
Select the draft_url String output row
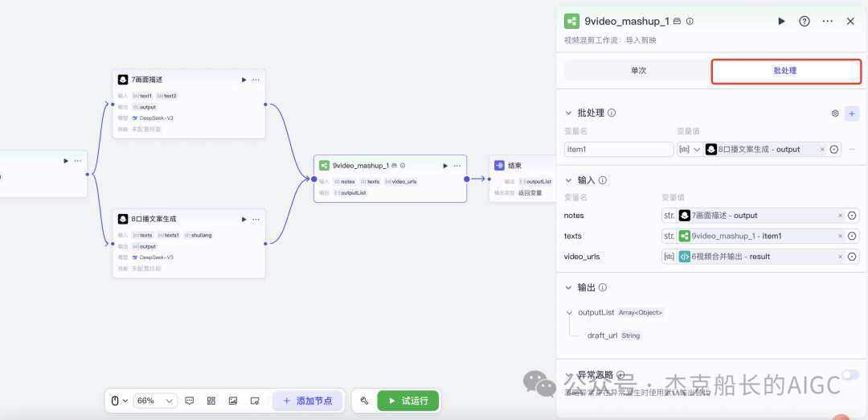click(614, 336)
